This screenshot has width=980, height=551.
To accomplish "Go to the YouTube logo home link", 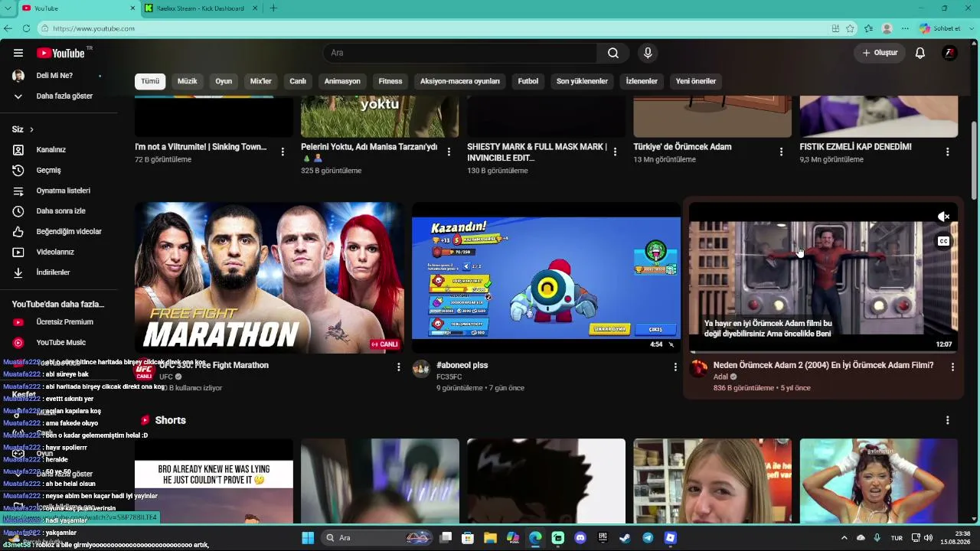I will tap(60, 53).
